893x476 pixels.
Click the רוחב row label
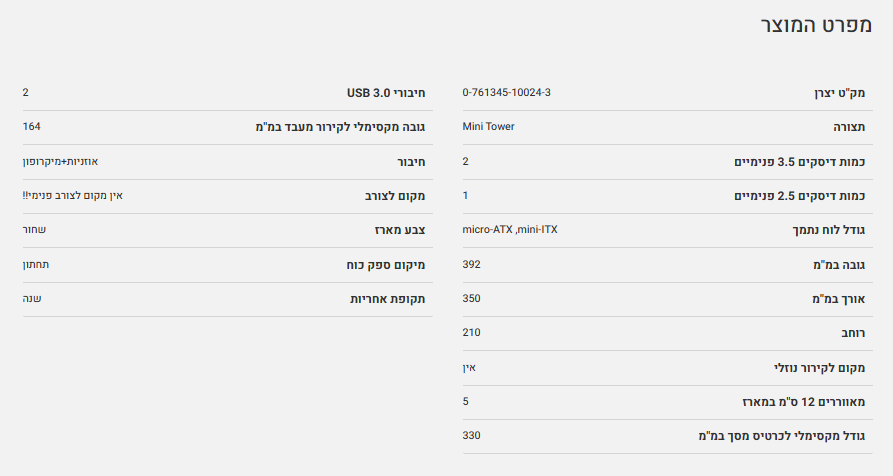pos(851,333)
